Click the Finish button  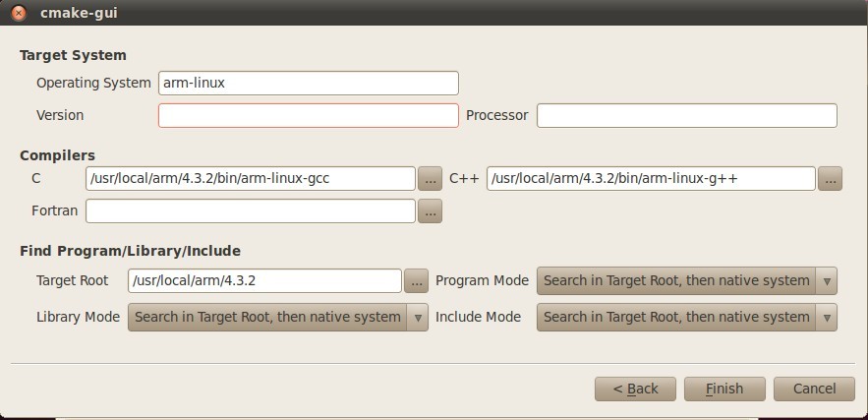(x=724, y=389)
